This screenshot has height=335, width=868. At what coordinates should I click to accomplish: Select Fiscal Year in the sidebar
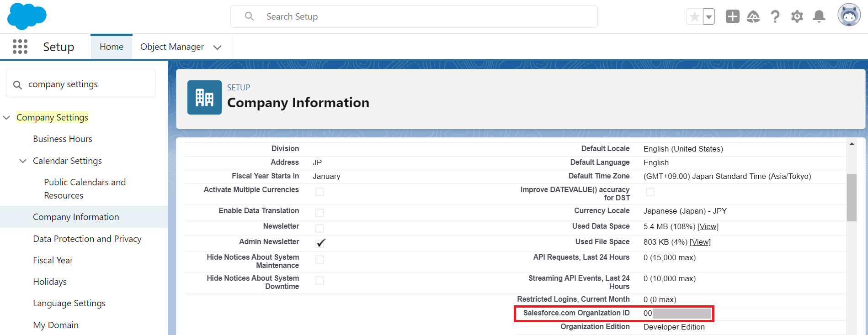[x=53, y=260]
